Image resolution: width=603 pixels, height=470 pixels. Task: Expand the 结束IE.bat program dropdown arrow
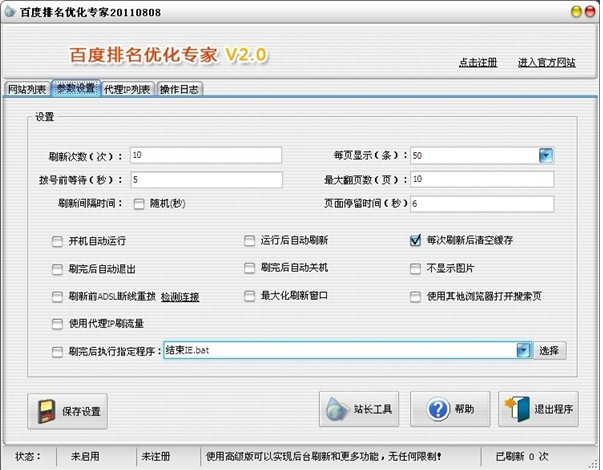click(523, 350)
